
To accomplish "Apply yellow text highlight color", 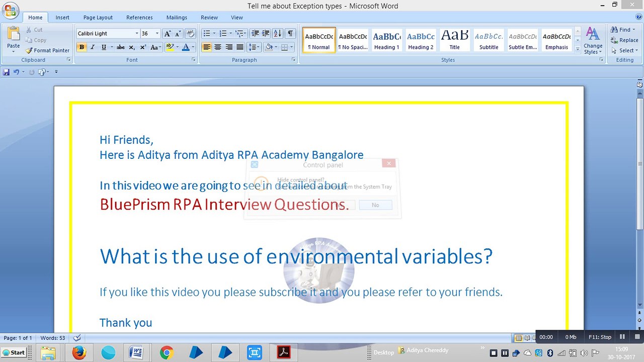I will 170,47.
